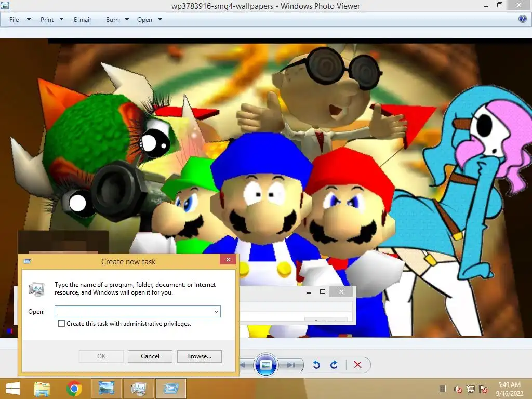532x399 pixels.
Task: Open muted volume tray icon
Action: click(x=458, y=389)
